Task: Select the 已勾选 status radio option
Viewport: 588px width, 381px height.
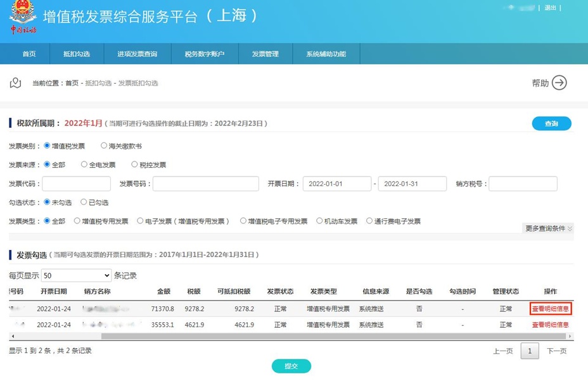Action: pos(84,203)
